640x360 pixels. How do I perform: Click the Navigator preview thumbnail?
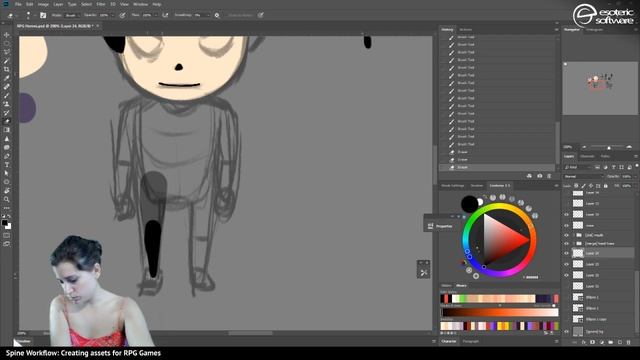tap(600, 88)
